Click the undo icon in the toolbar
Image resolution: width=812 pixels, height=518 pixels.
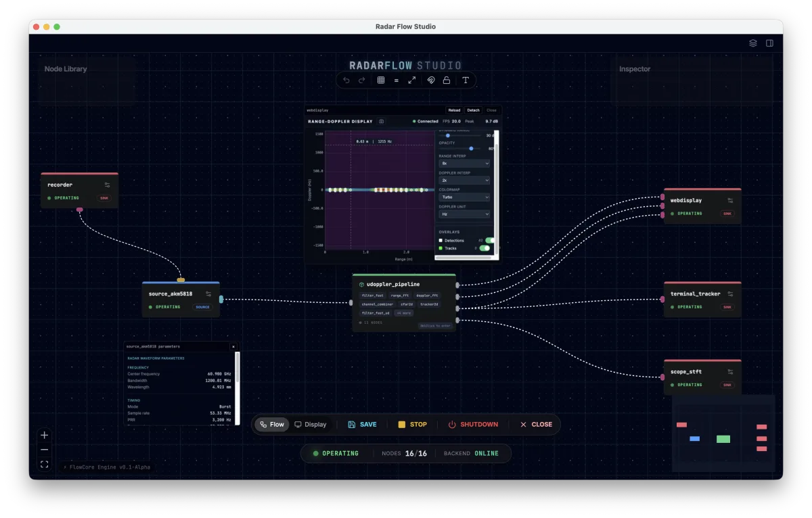[x=346, y=80]
